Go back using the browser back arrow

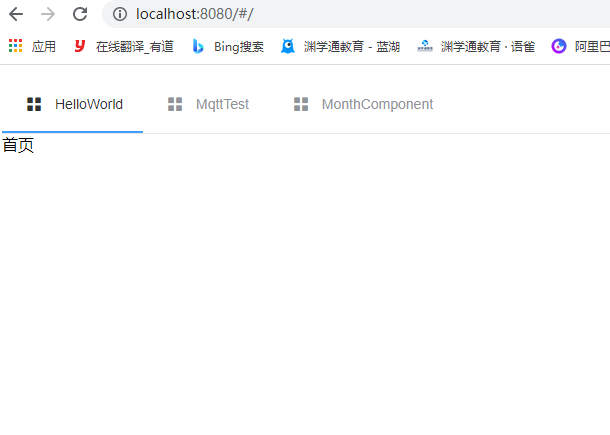pos(16,14)
